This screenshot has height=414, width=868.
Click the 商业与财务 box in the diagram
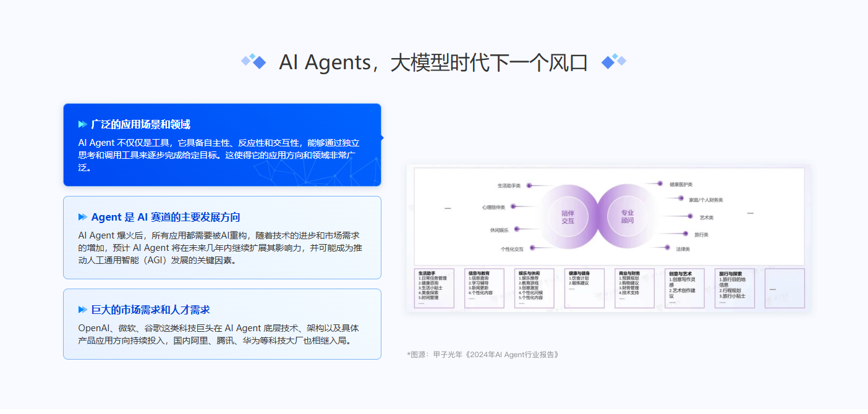click(x=634, y=288)
